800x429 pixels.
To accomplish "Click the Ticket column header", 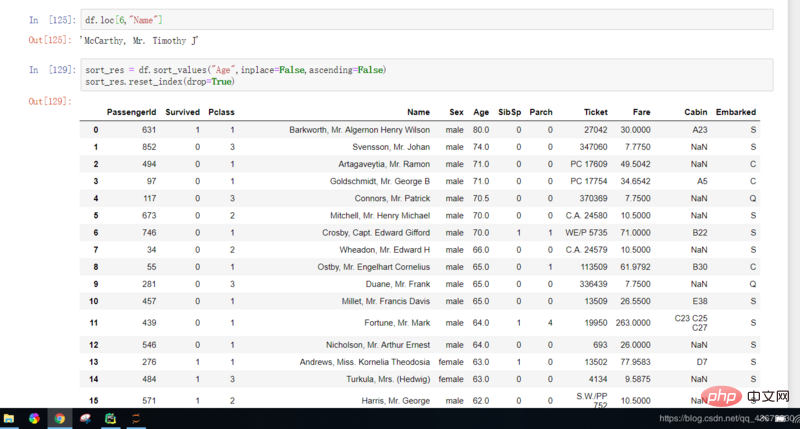I will tap(595, 112).
